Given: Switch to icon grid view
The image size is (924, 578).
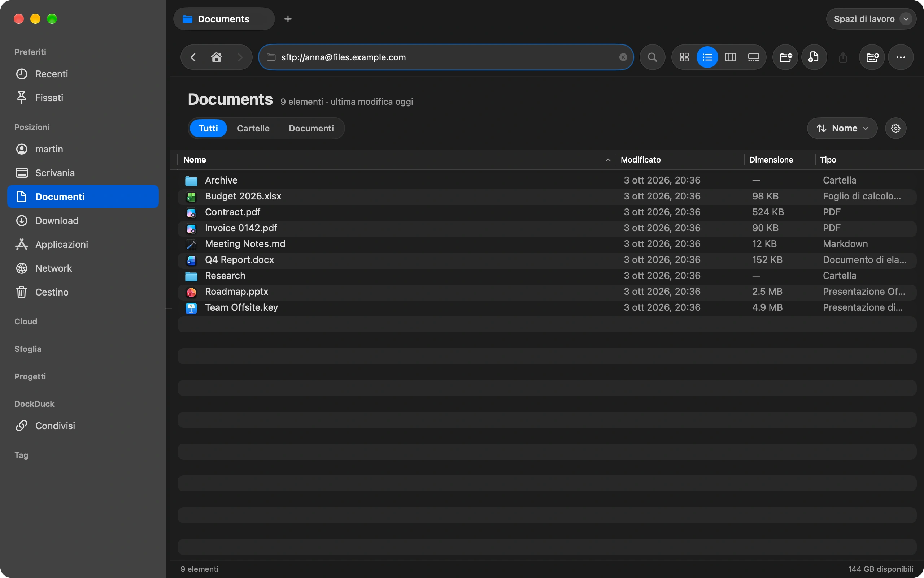Looking at the screenshot, I should [684, 57].
